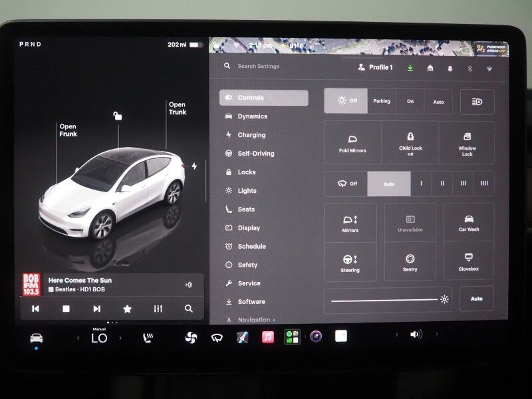Select the Controls menu
The height and width of the screenshot is (399, 532).
pyautogui.click(x=263, y=98)
